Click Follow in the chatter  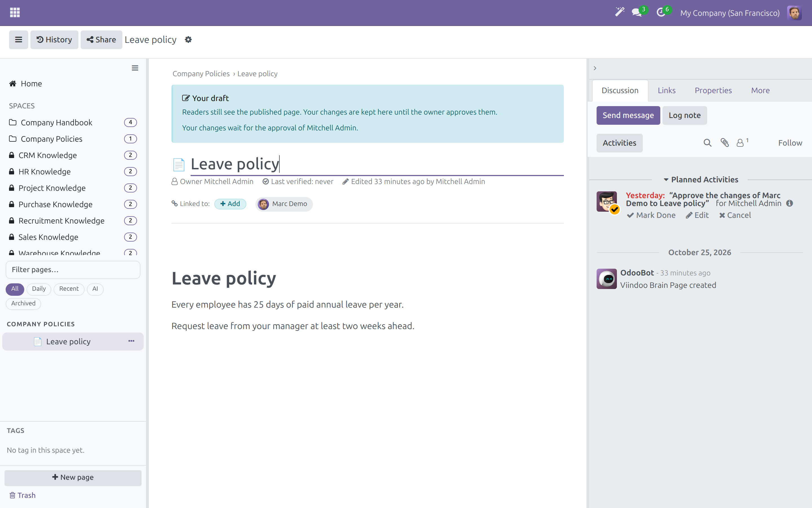point(790,143)
